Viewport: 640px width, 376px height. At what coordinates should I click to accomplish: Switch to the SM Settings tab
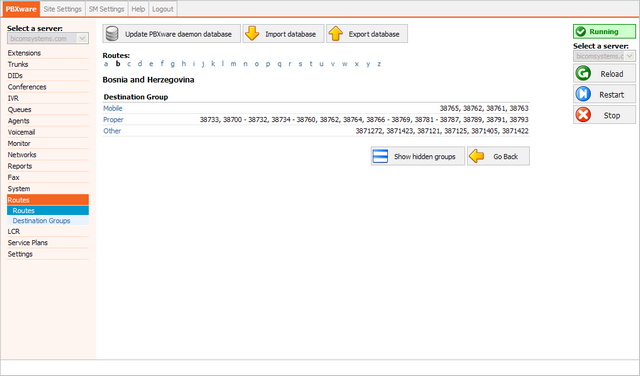coord(107,9)
